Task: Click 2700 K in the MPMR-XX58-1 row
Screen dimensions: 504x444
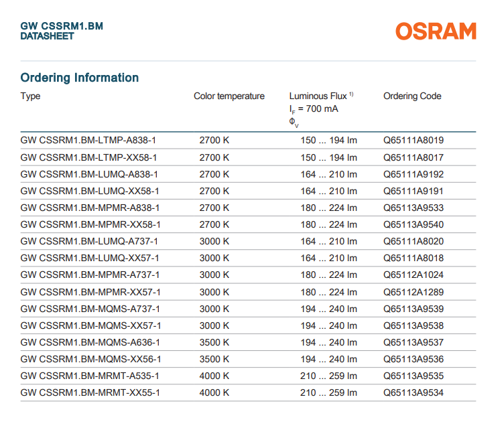Action: coord(214,224)
